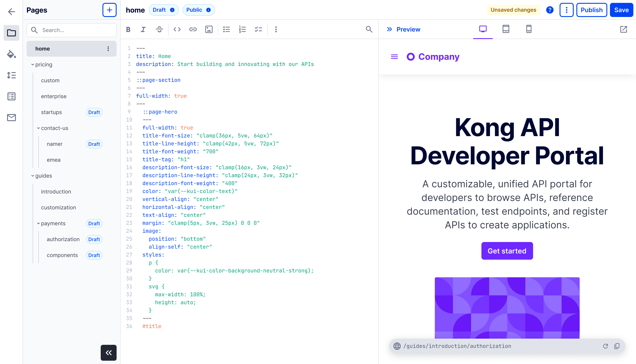Viewport: 636px width, 364px height.
Task: Switch preview to tablet view
Action: pos(506,29)
